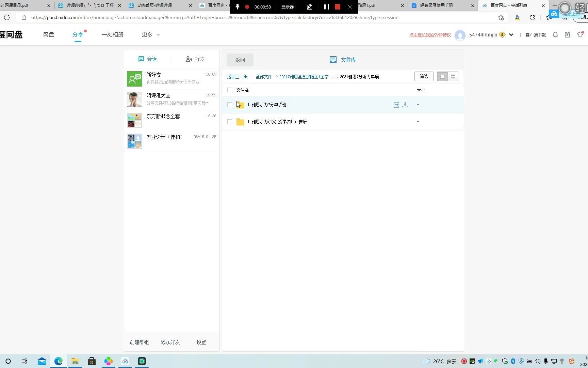This screenshot has width=588, height=368.
Task: Open the 雅思听力讲义 授课名师：安培 folder name
Action: [x=277, y=122]
